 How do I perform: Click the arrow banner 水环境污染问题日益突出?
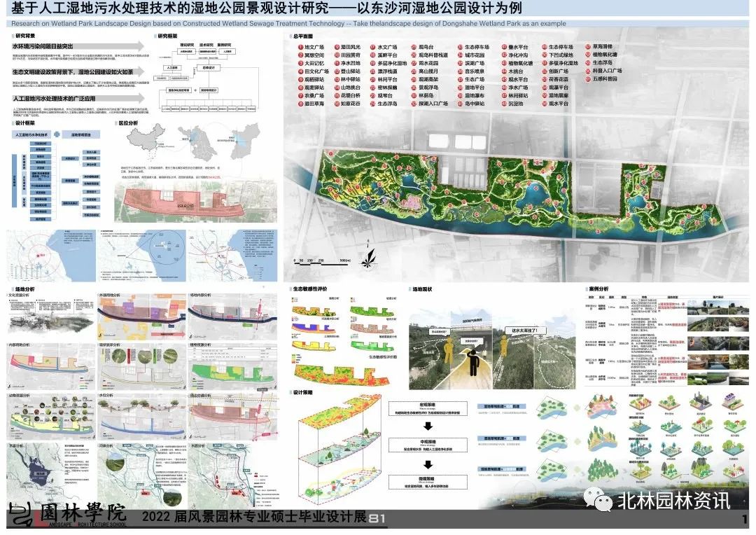78,46
